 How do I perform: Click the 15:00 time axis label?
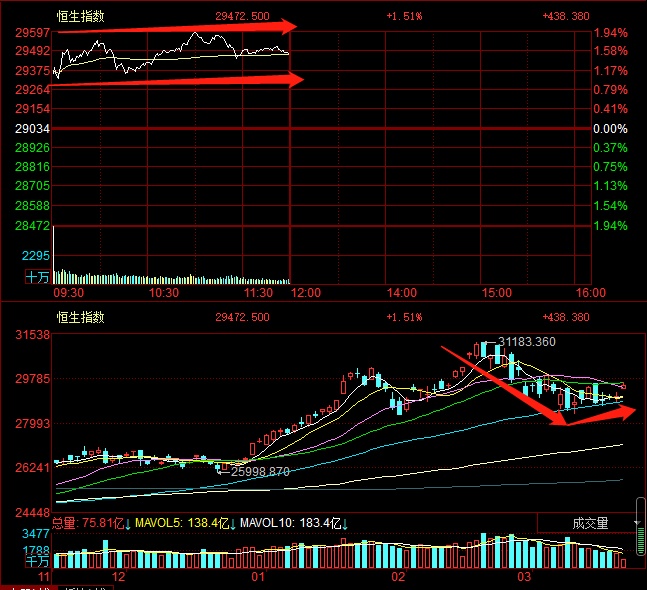(497, 293)
